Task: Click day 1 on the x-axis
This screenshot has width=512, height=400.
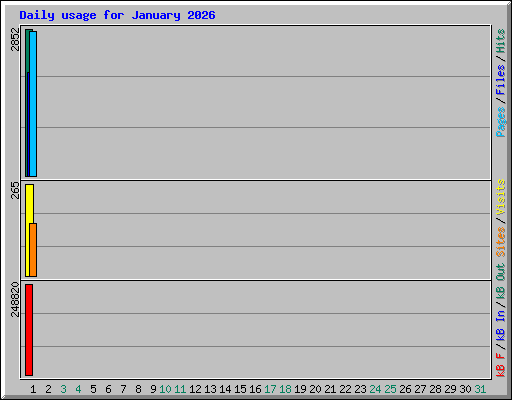Action: click(x=33, y=389)
